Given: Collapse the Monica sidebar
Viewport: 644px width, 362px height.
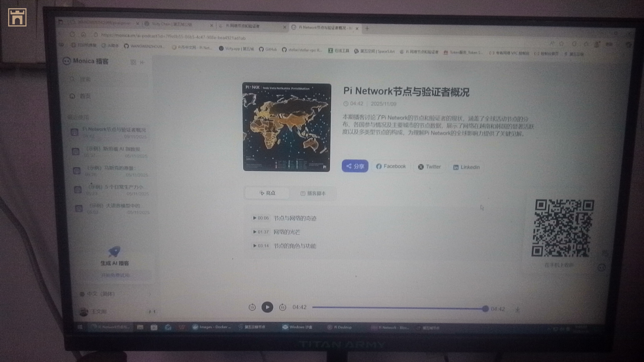Looking at the screenshot, I should (x=142, y=63).
